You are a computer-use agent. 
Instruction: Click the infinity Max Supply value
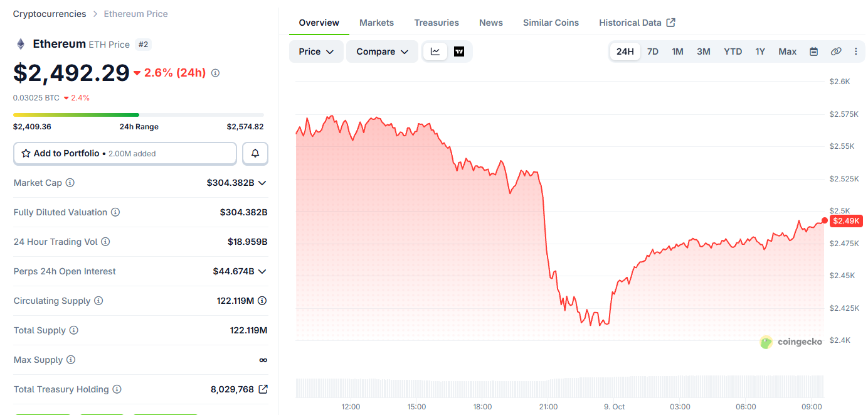(263, 360)
